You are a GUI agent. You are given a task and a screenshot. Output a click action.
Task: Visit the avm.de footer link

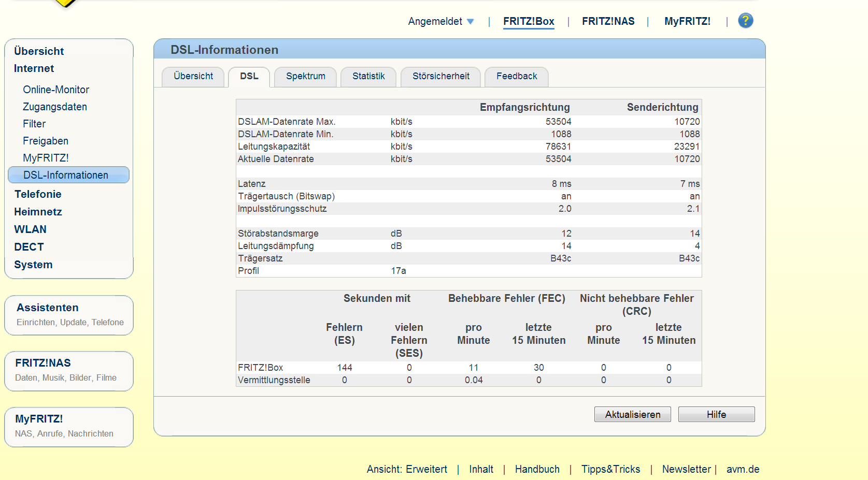(x=743, y=469)
